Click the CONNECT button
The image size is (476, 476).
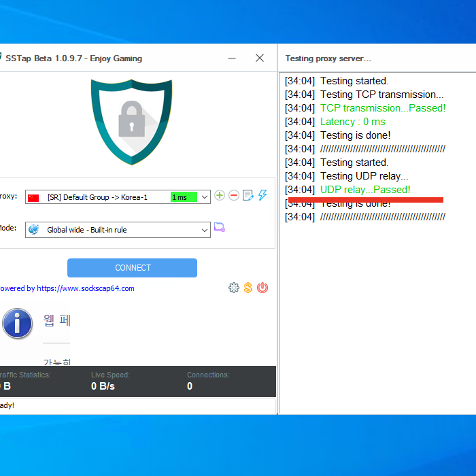132,268
